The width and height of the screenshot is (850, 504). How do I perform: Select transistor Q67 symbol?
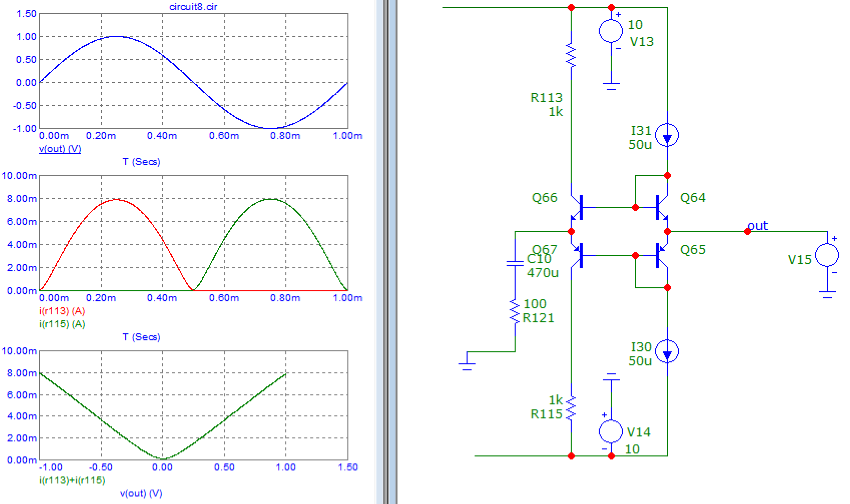pos(577,256)
